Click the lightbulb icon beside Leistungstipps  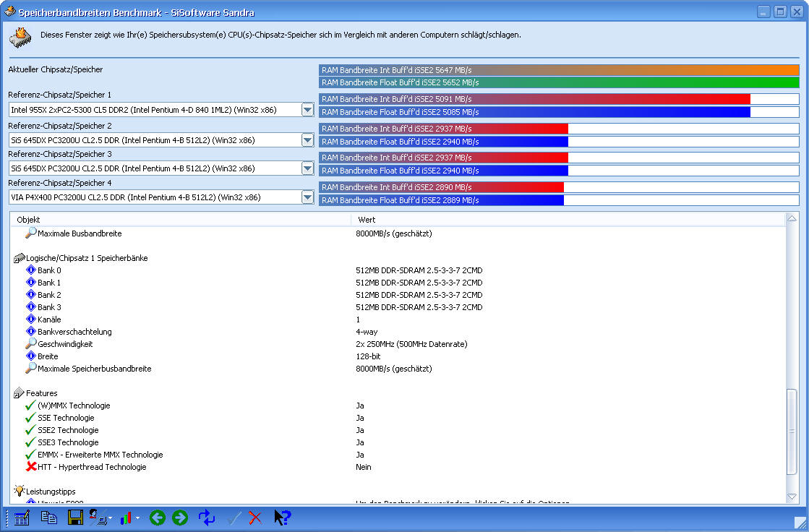click(x=19, y=491)
